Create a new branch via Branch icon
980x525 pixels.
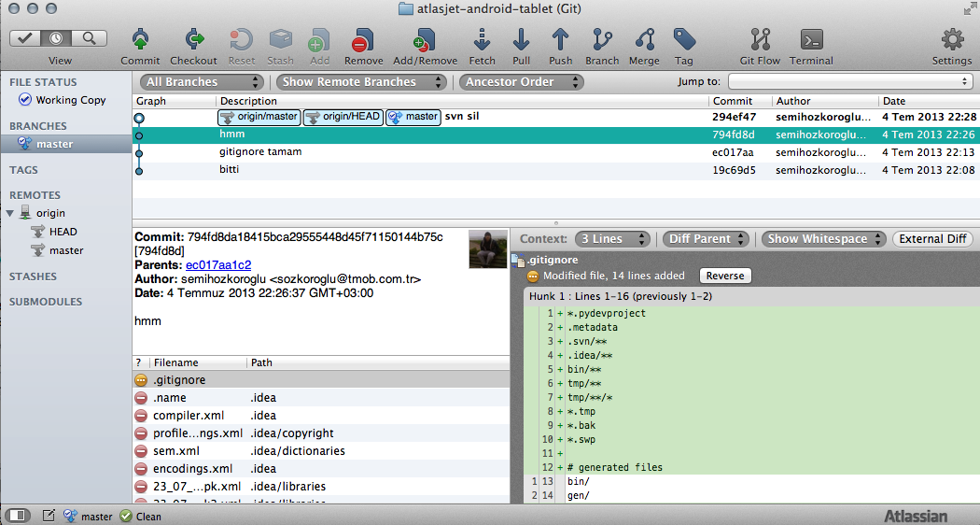coord(601,40)
